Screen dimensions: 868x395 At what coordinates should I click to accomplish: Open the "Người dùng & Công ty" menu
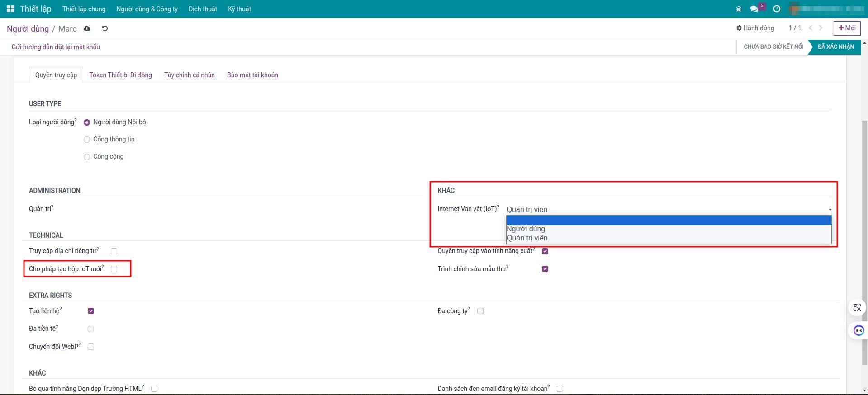pos(147,9)
